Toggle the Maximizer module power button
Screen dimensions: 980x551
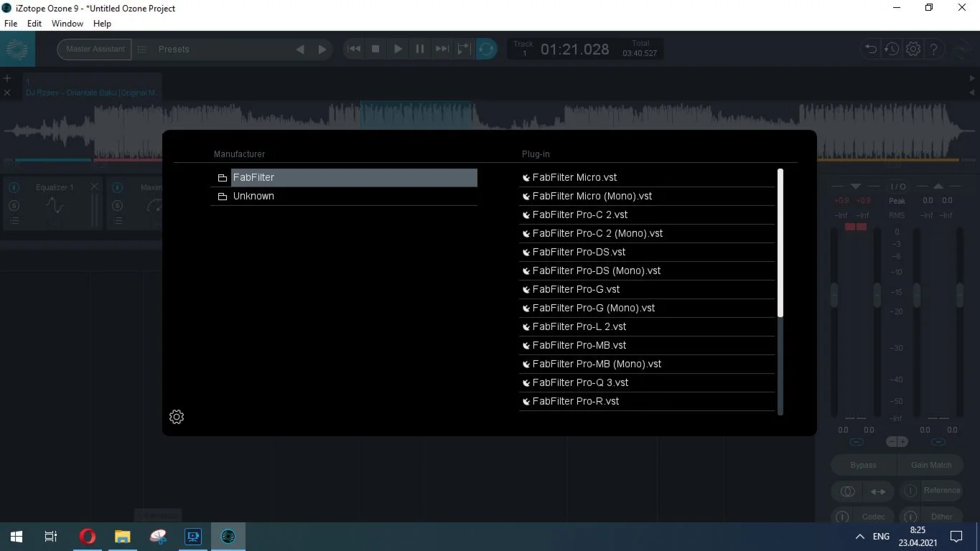click(x=119, y=188)
